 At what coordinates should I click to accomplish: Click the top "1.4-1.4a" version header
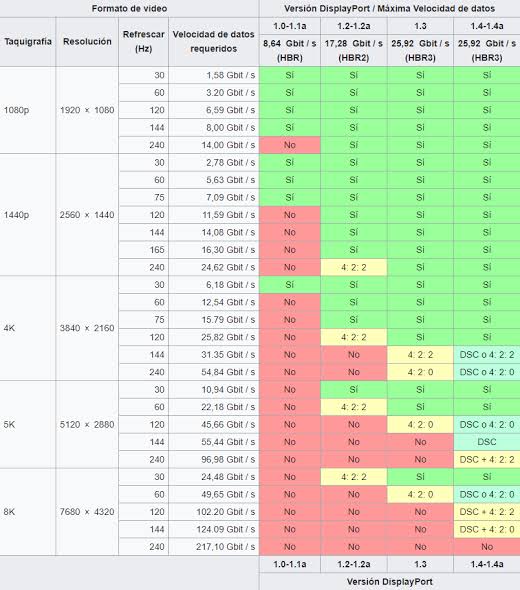487,26
